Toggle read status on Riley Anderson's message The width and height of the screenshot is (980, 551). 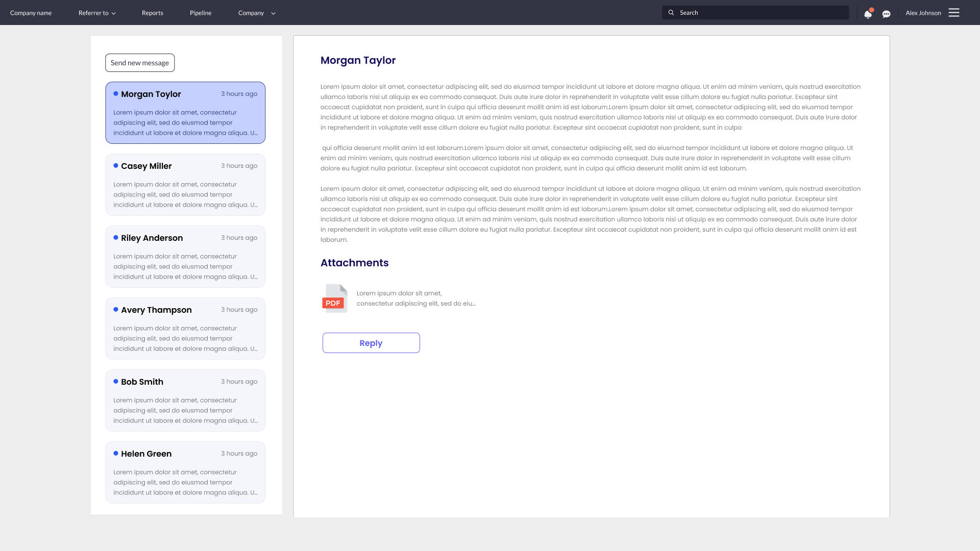(115, 237)
